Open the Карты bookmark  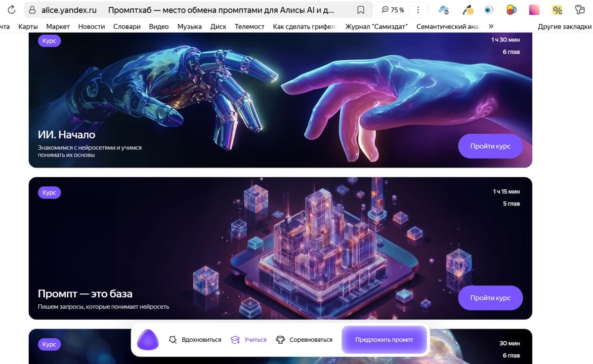click(x=28, y=27)
